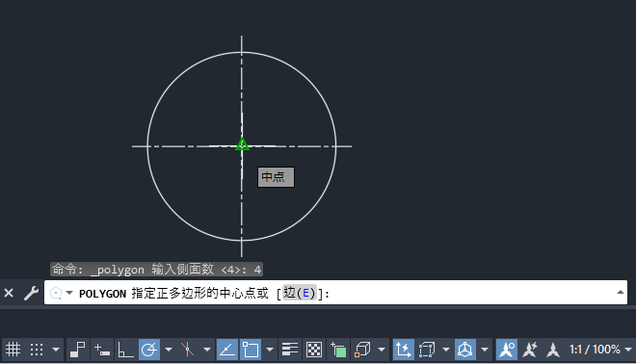This screenshot has width=636, height=364.
Task: Toggle annotation visibility icon
Action: (507, 349)
